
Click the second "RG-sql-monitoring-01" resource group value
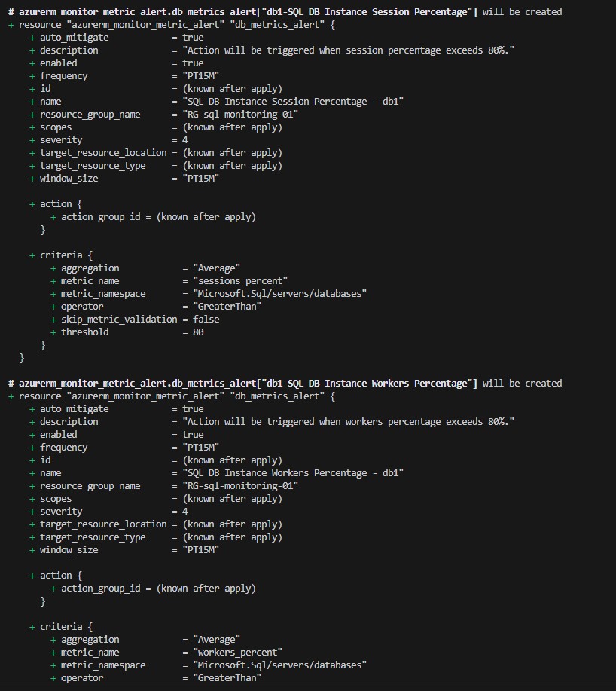[x=240, y=485]
